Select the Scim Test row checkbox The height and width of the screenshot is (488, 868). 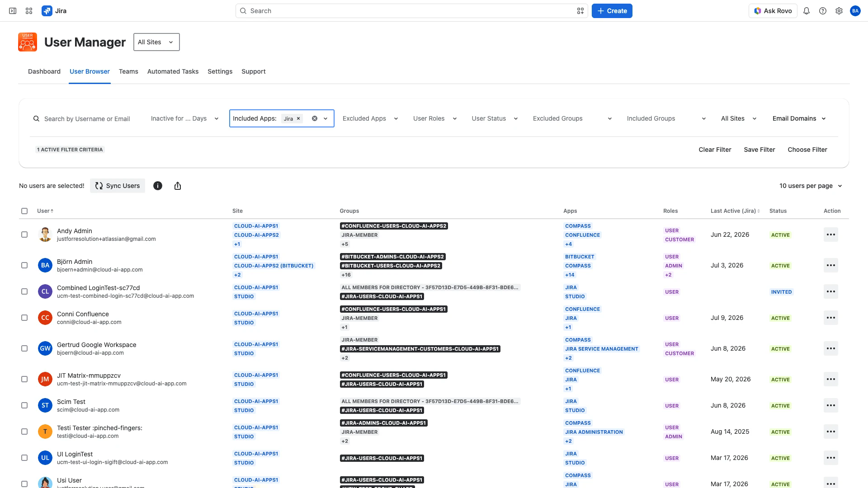pyautogui.click(x=24, y=405)
